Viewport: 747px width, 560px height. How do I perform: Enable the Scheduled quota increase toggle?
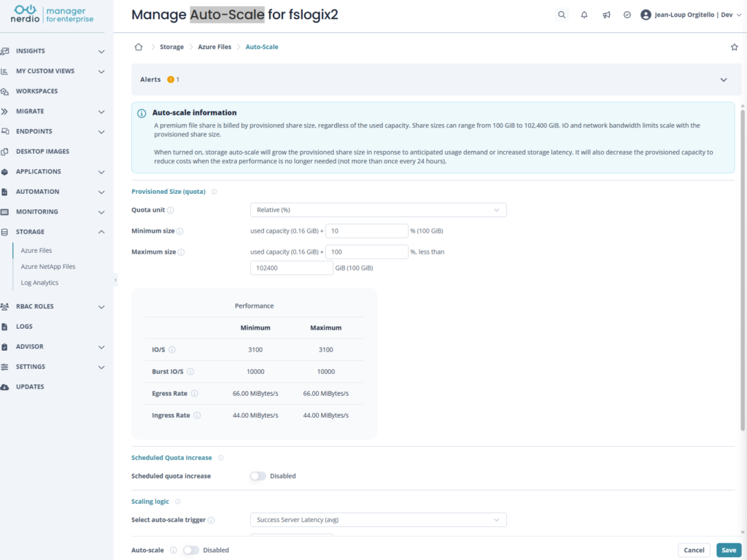258,476
